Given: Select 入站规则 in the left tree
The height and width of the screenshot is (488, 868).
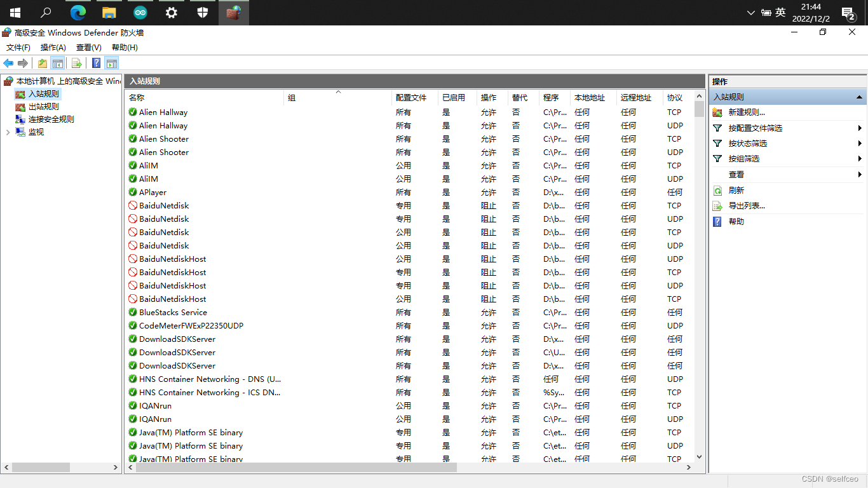Looking at the screenshot, I should [x=44, y=94].
